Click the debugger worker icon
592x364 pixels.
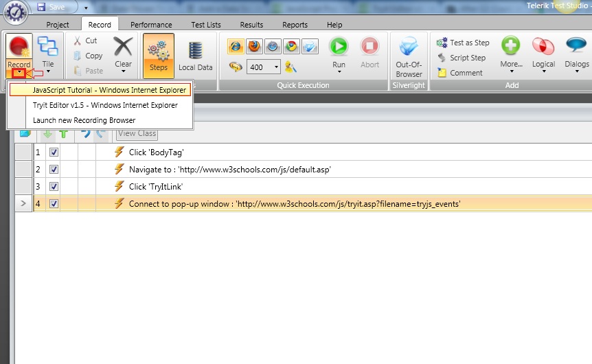[x=291, y=67]
